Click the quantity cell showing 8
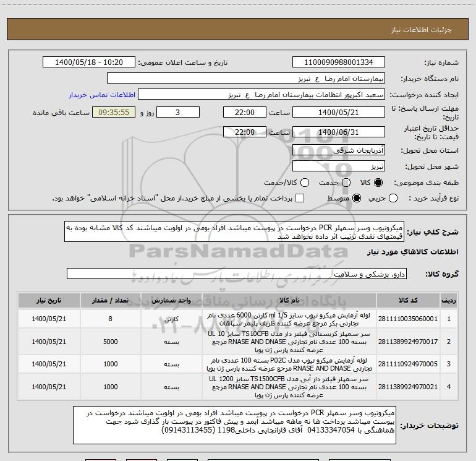Screen dimensions: 476x461 coord(111,319)
